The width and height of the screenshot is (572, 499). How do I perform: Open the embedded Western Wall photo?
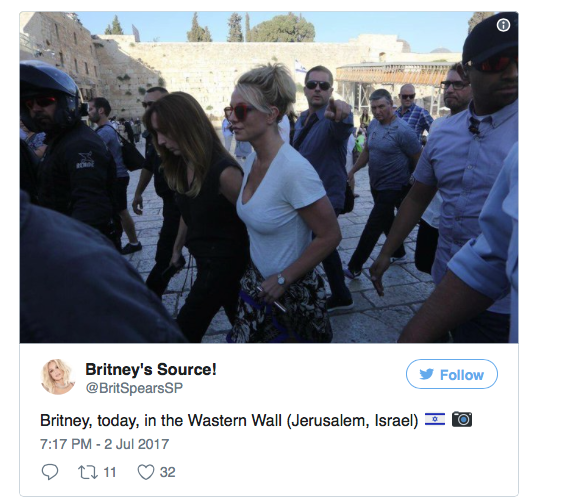[x=269, y=177]
